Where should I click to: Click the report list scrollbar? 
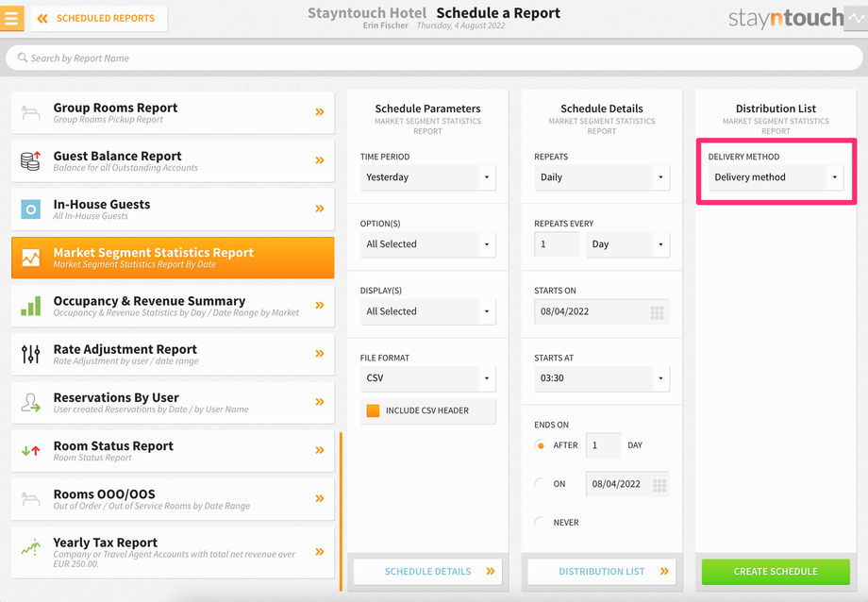(341, 511)
